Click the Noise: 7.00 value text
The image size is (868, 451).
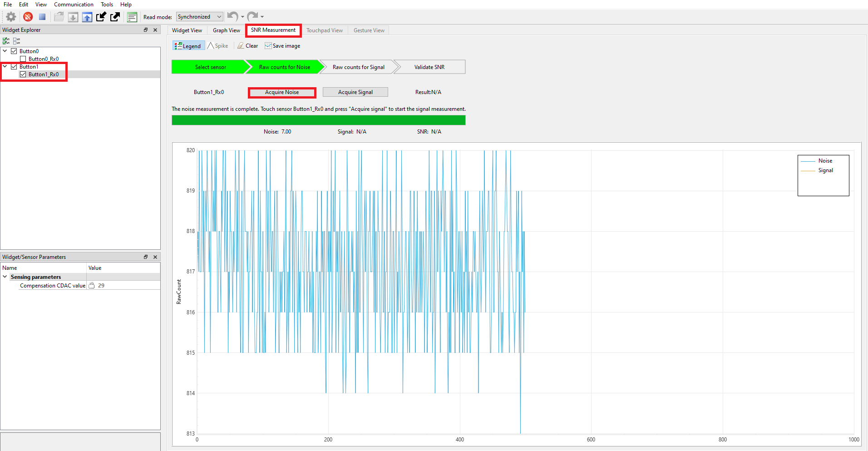[x=277, y=132]
